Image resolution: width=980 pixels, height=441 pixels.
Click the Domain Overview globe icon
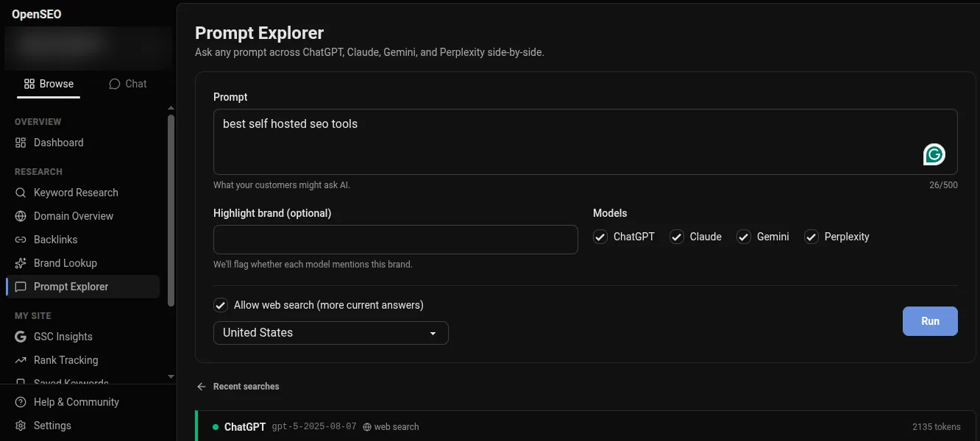tap(21, 216)
